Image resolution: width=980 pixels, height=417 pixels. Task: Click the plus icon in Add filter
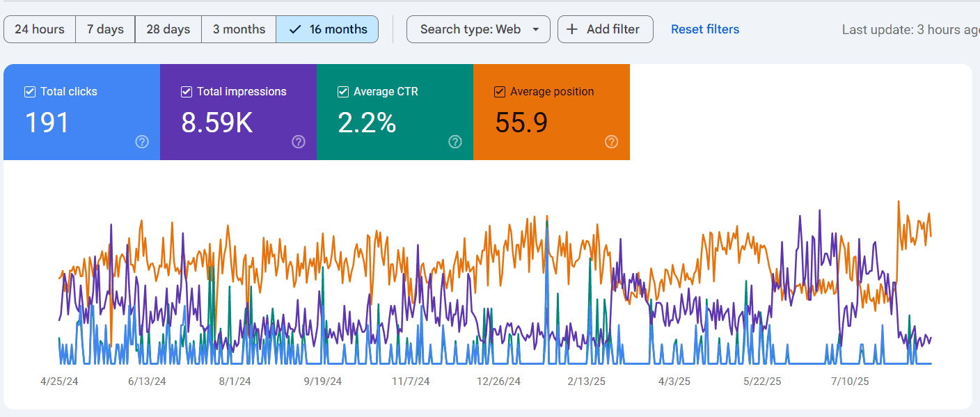click(x=572, y=29)
